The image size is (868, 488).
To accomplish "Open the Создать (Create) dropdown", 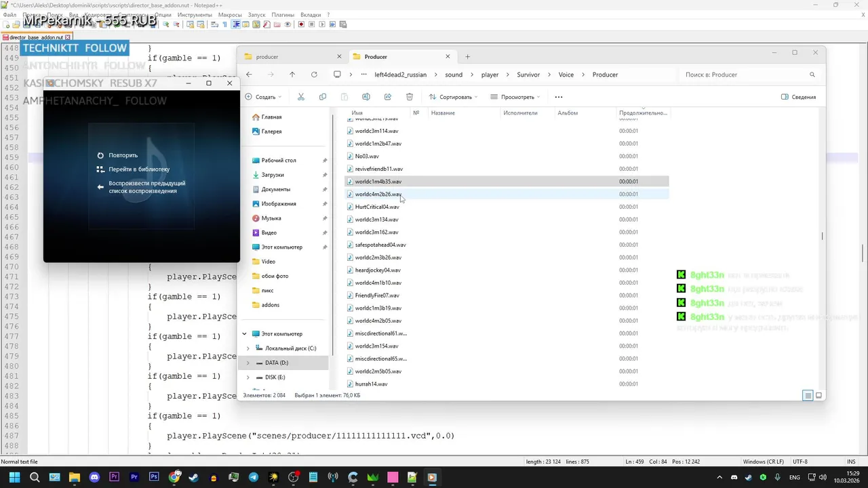I will [263, 97].
